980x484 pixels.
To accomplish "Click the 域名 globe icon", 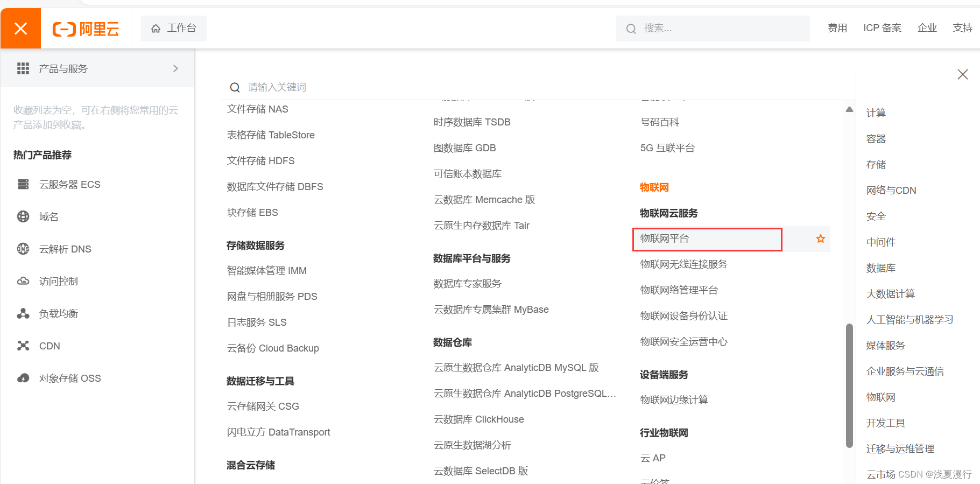I will 23,216.
